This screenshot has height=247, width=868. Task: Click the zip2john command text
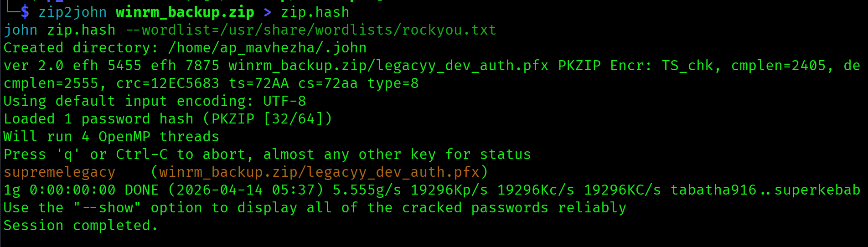[x=72, y=12]
